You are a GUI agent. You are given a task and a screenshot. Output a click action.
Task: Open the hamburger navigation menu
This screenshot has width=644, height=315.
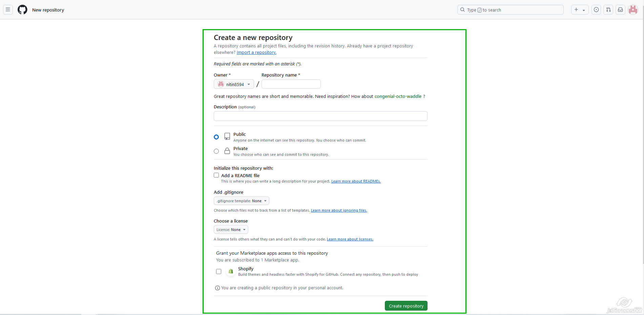pos(8,10)
